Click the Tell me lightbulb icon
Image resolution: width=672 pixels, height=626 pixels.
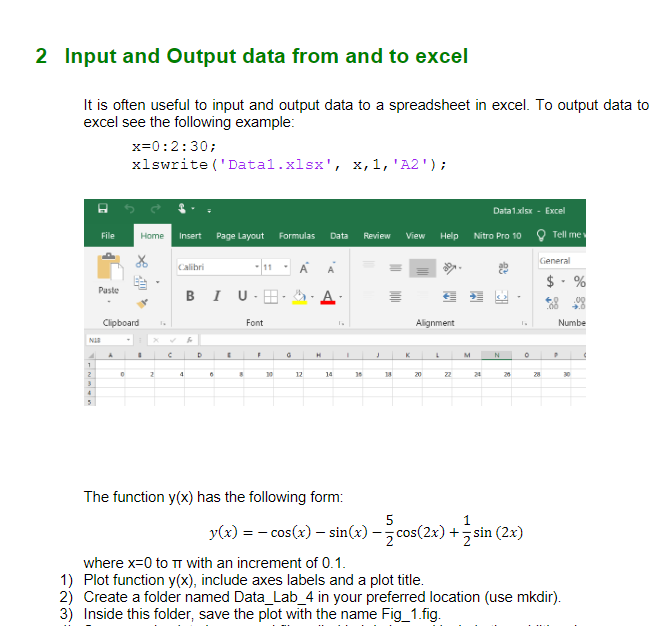coord(541,235)
